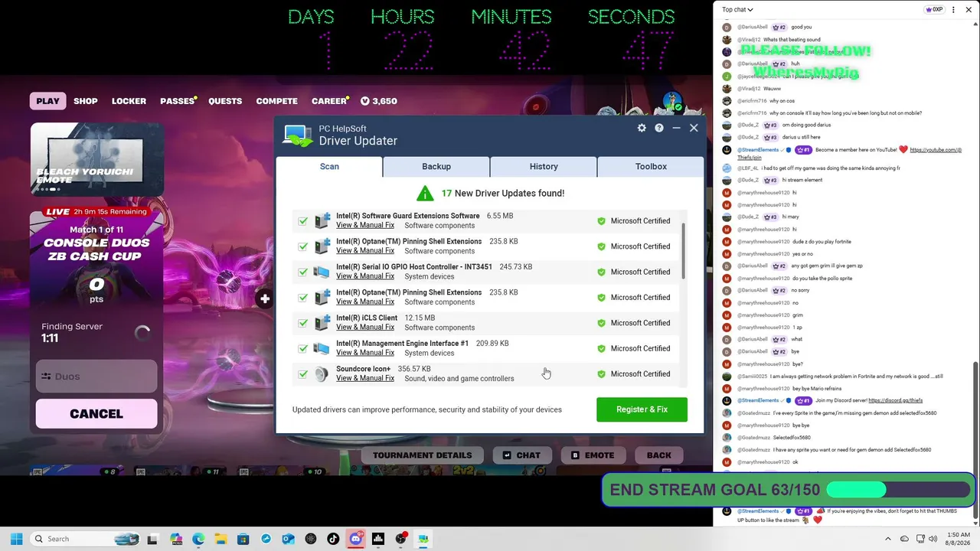Click the End Stream Goal progress bar
Viewport: 980px width, 551px height.
coord(900,490)
